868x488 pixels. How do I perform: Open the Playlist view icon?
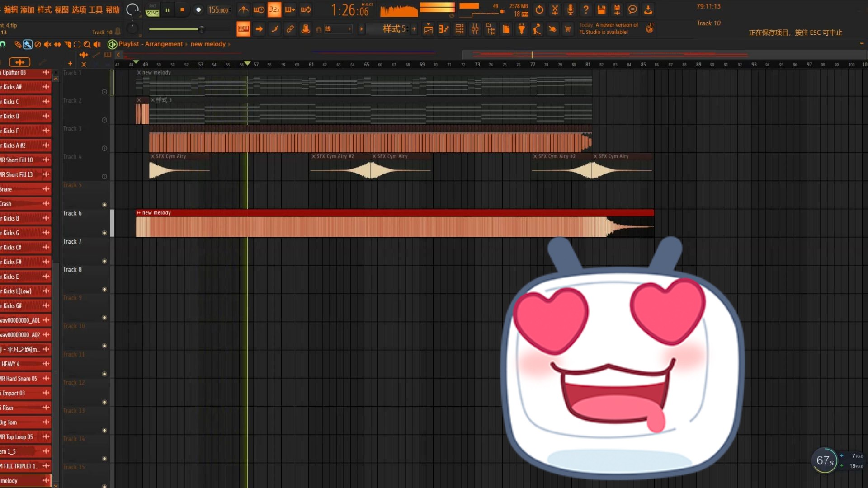pyautogui.click(x=428, y=29)
